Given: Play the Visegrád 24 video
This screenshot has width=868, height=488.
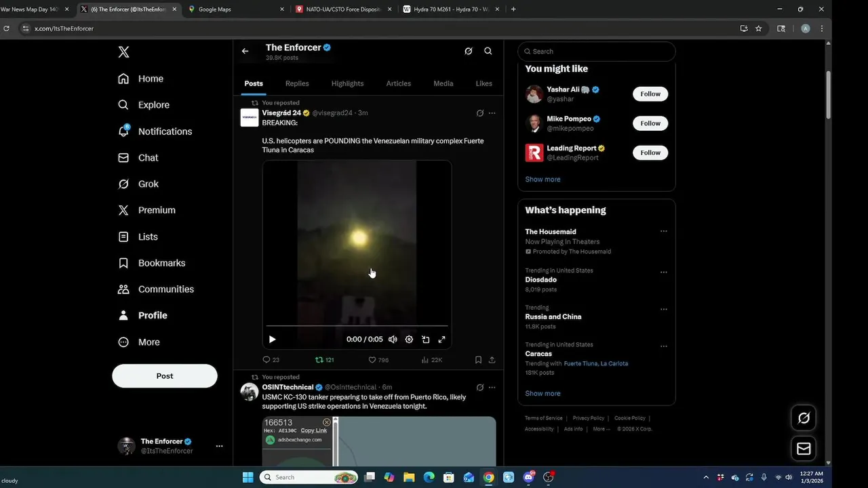Looking at the screenshot, I should coord(272,340).
